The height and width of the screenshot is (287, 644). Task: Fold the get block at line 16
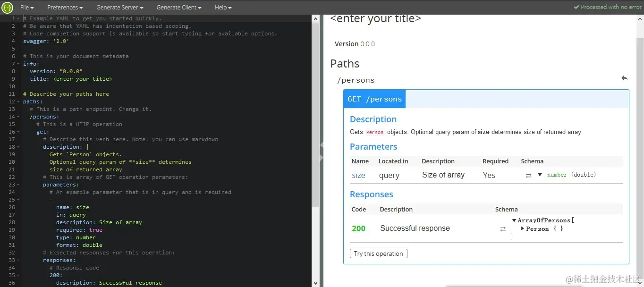click(18, 132)
